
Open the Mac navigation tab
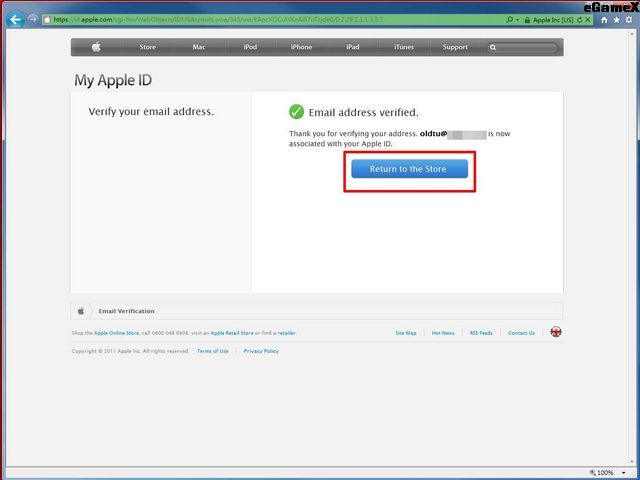point(199,47)
